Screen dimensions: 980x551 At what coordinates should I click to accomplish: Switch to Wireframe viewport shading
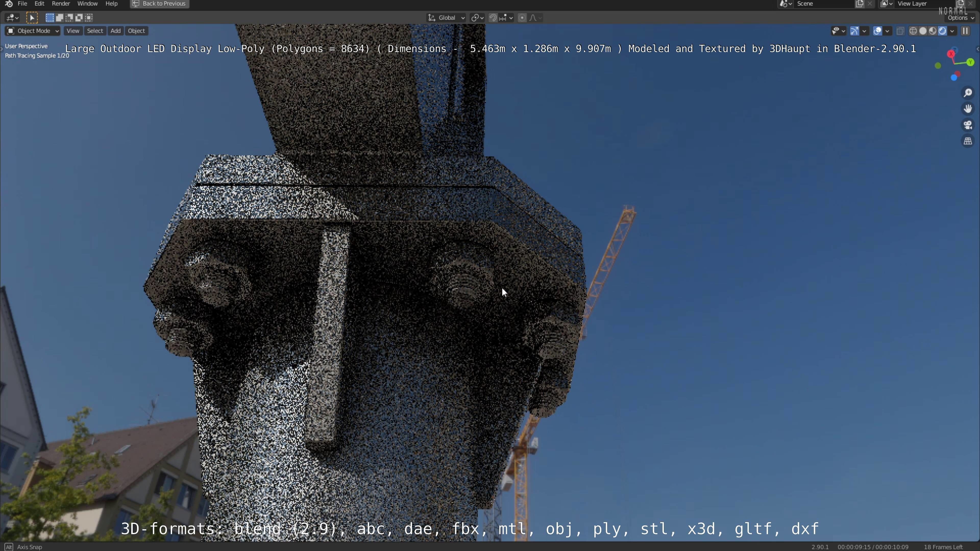(x=913, y=31)
